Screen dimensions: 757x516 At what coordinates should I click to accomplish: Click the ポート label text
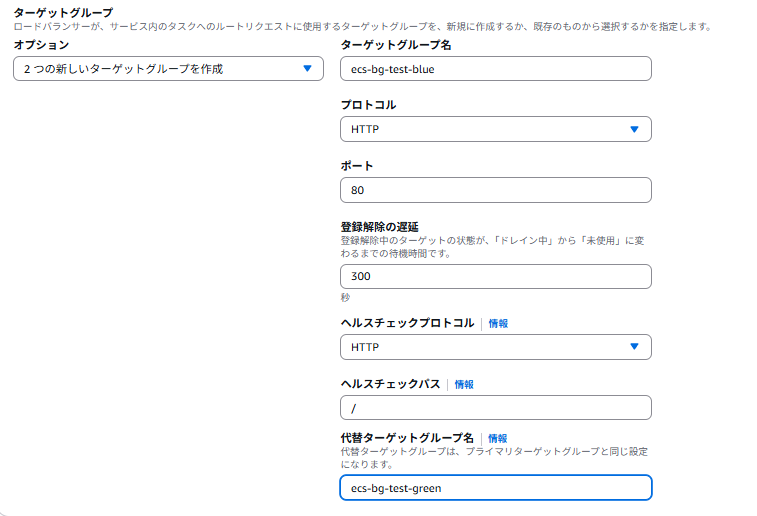pos(356,165)
